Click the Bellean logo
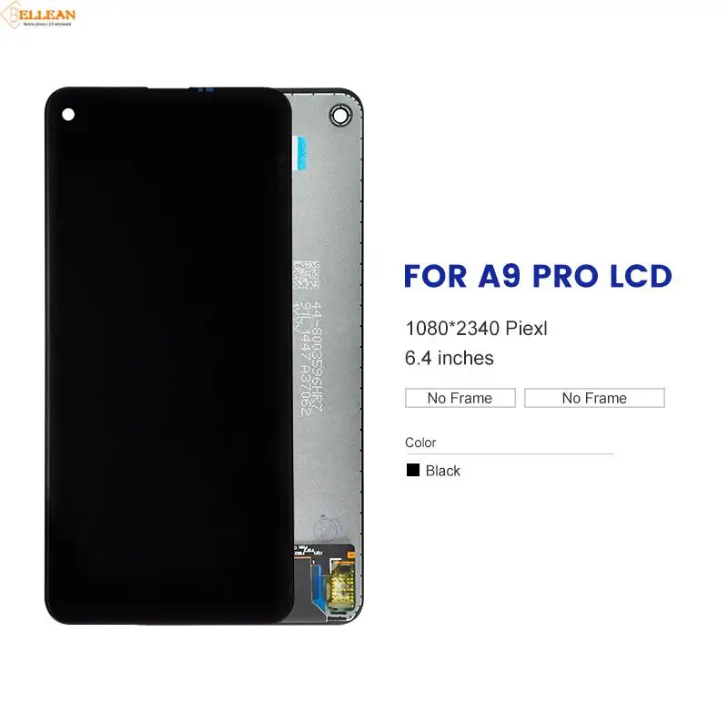This screenshot has width=728, height=703. (38, 15)
